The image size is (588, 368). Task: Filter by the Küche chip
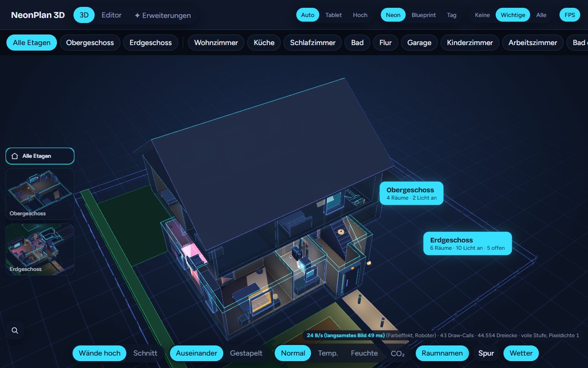point(264,43)
